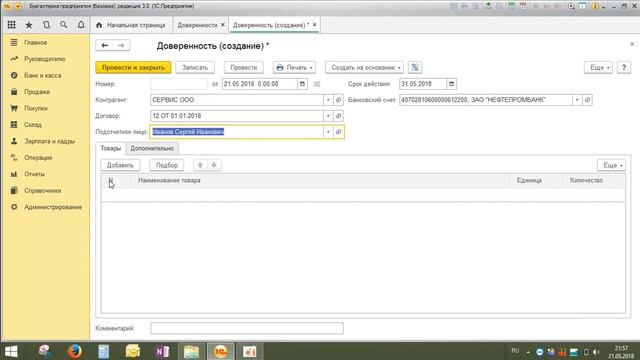
Task: Open Favorites star icon
Action: (29, 25)
